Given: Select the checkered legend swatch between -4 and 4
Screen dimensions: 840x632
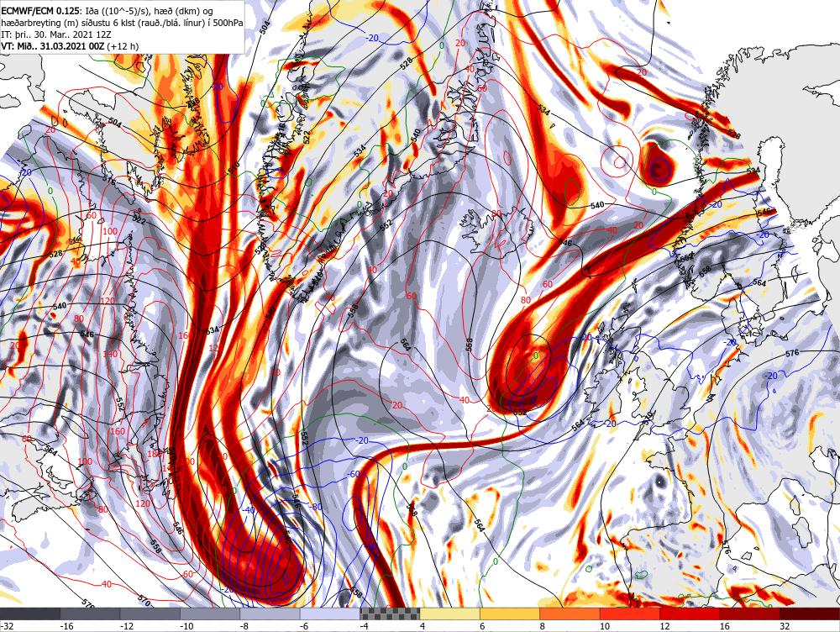Looking at the screenshot, I should point(390,614).
